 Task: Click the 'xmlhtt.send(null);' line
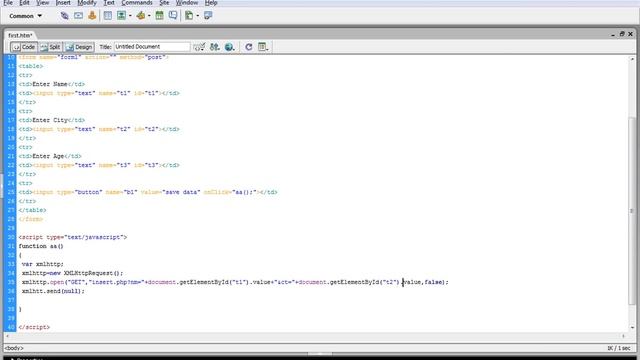click(x=53, y=291)
